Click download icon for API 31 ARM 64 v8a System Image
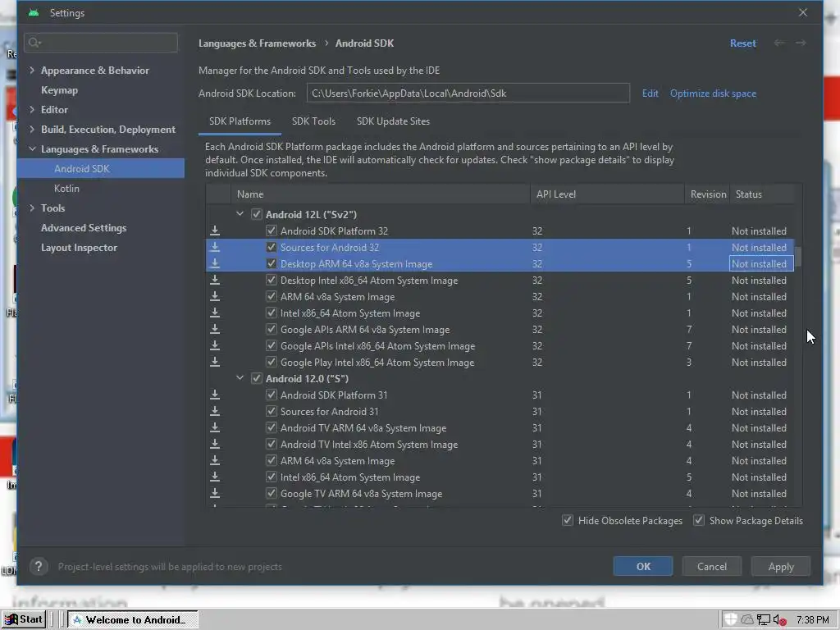The image size is (840, 630). [x=215, y=461]
